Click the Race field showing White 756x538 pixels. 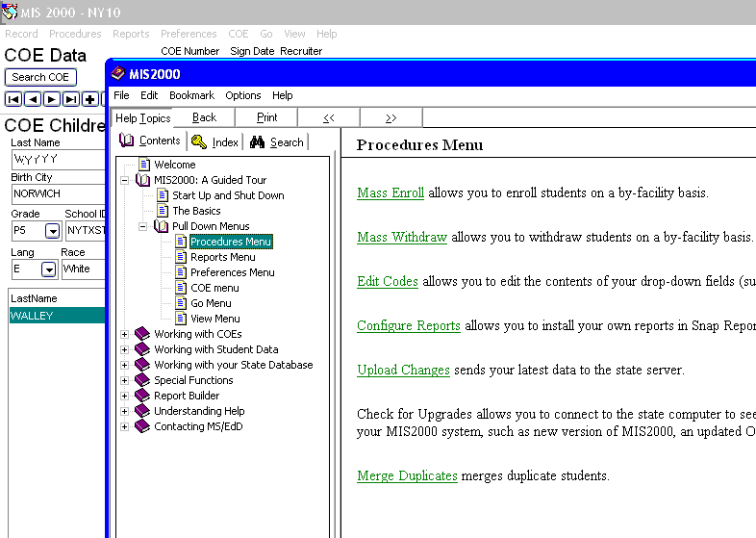pos(84,269)
